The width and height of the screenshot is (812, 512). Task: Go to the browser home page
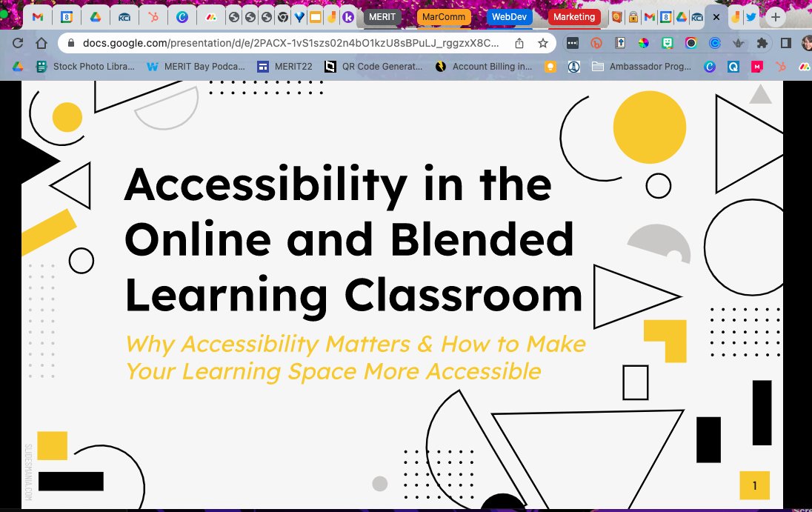41,43
